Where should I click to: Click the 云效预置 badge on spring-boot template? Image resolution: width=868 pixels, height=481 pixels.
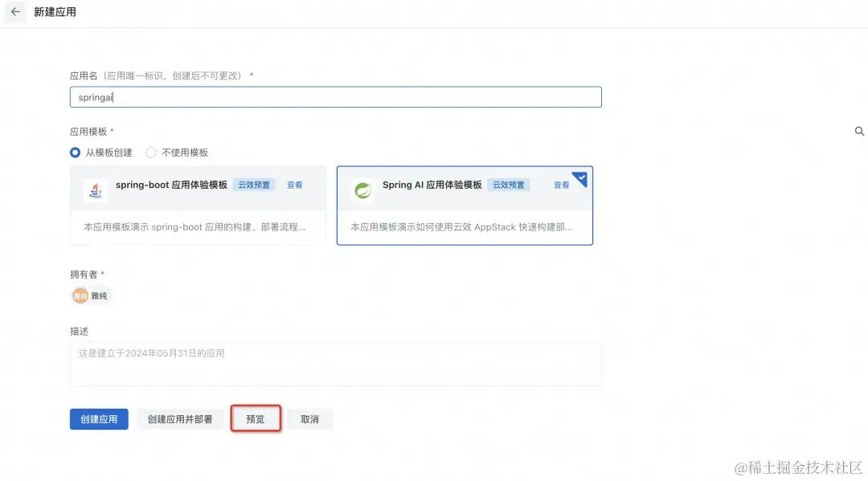coord(254,184)
